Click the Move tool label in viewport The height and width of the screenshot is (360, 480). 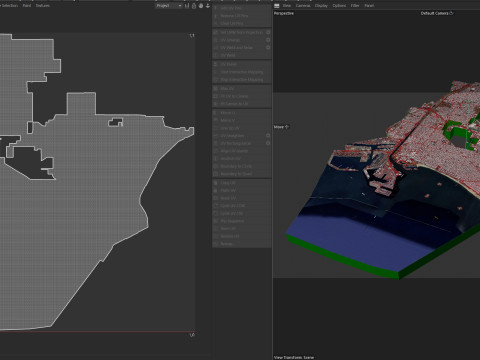[x=279, y=127]
